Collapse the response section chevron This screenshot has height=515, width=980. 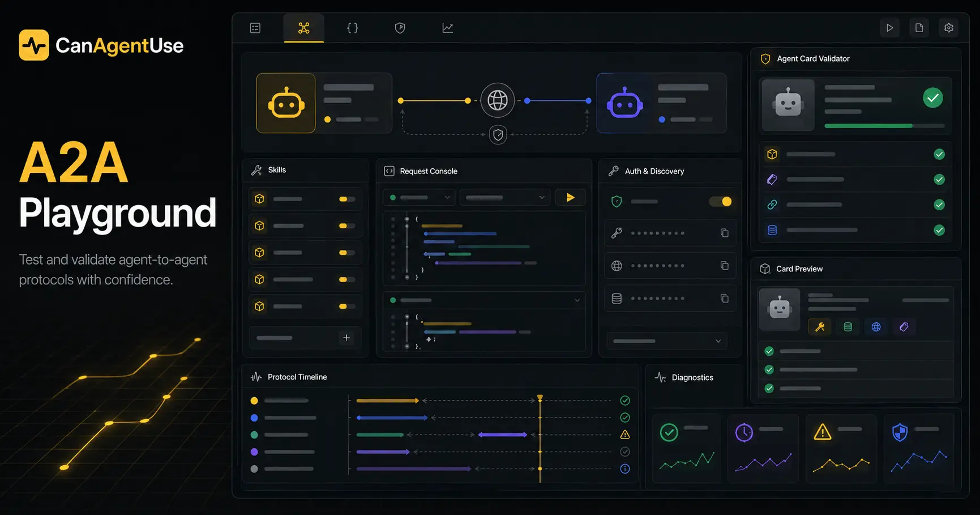[x=577, y=300]
